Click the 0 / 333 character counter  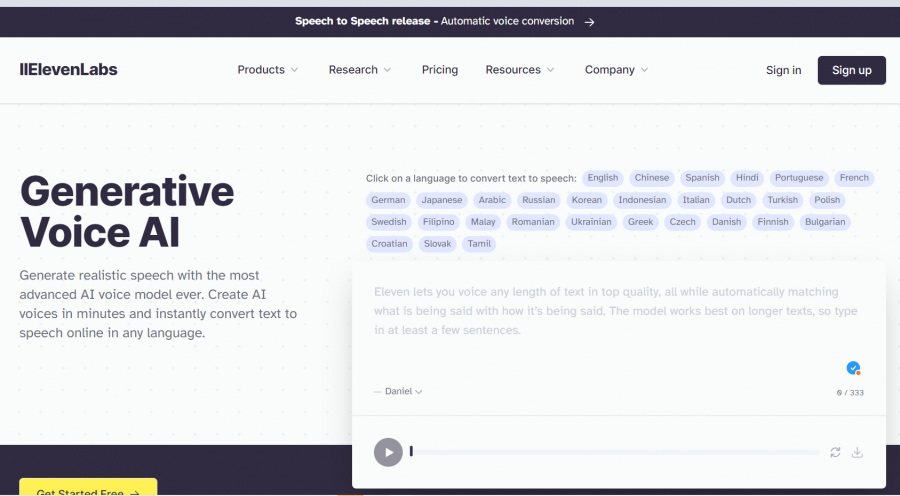849,393
